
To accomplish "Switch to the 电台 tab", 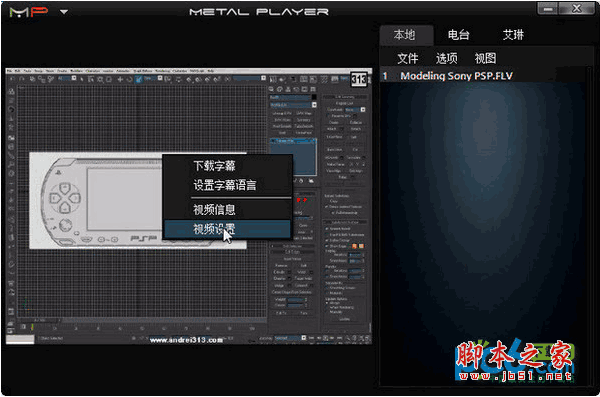I will click(x=458, y=35).
